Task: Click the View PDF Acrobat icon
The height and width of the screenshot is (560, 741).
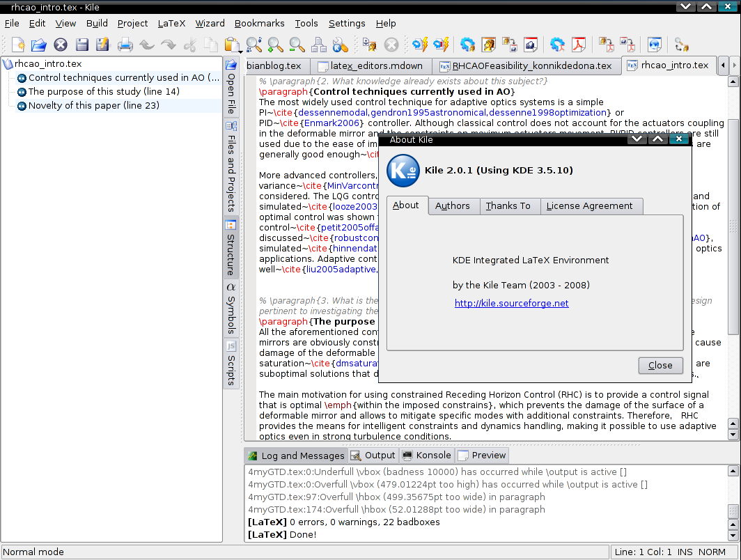Action: click(579, 45)
